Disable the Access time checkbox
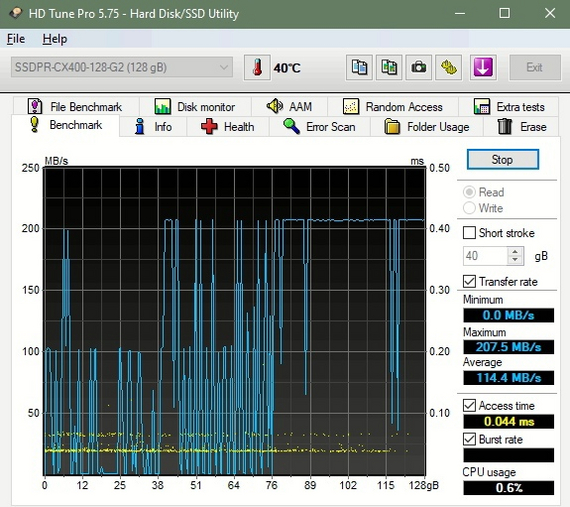570x507 pixels. (x=469, y=405)
